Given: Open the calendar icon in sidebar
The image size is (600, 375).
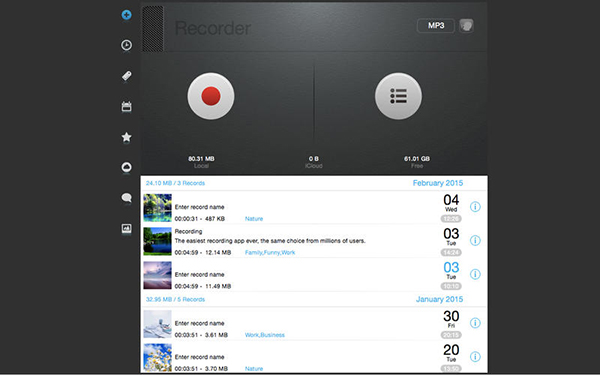Looking at the screenshot, I should coord(126,106).
